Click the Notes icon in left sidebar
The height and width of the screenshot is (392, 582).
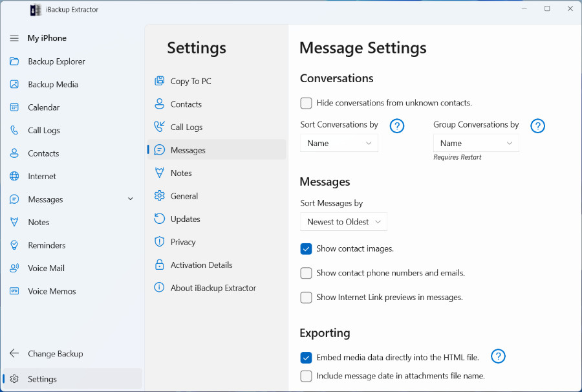click(x=14, y=223)
